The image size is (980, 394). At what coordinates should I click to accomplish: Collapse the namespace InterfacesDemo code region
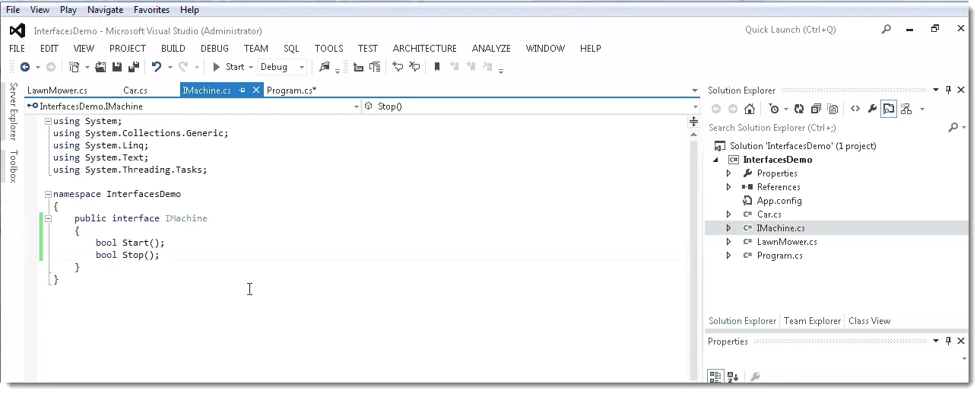click(x=48, y=194)
